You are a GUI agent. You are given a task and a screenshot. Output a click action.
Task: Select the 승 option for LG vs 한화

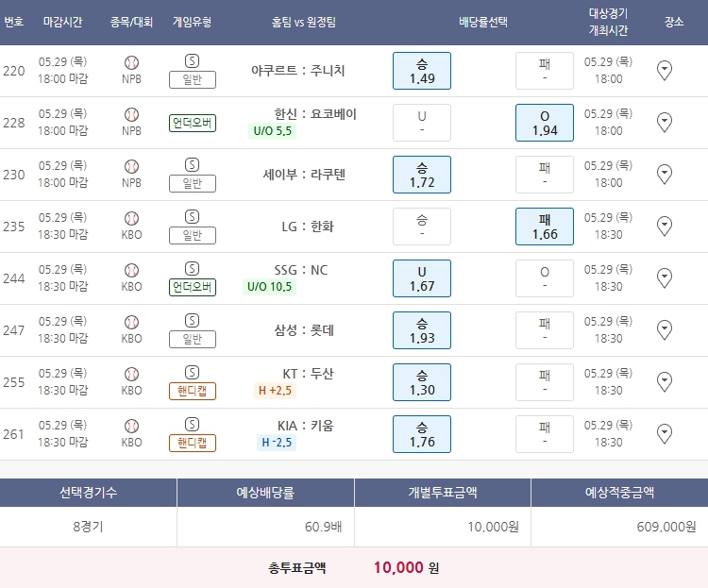pos(422,227)
